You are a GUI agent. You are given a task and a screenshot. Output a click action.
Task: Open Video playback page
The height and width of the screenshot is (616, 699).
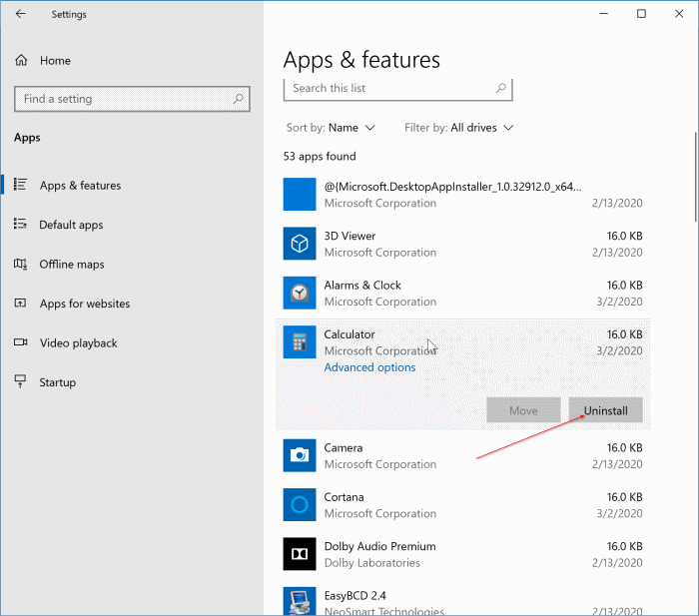point(79,343)
